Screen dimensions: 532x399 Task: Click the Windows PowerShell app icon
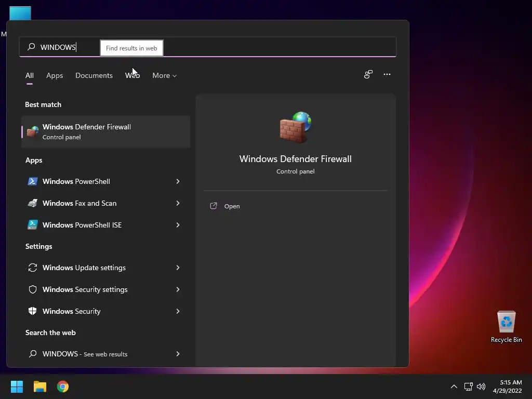click(x=33, y=181)
